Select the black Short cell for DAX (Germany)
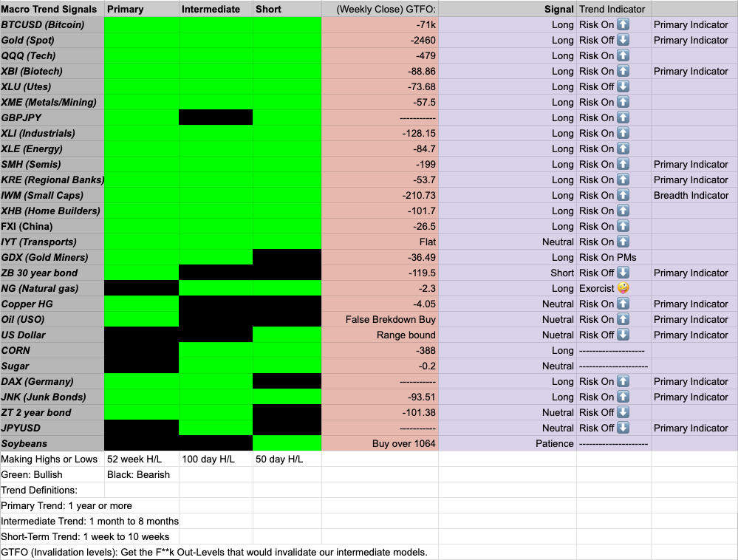The image size is (738, 560). (x=287, y=382)
